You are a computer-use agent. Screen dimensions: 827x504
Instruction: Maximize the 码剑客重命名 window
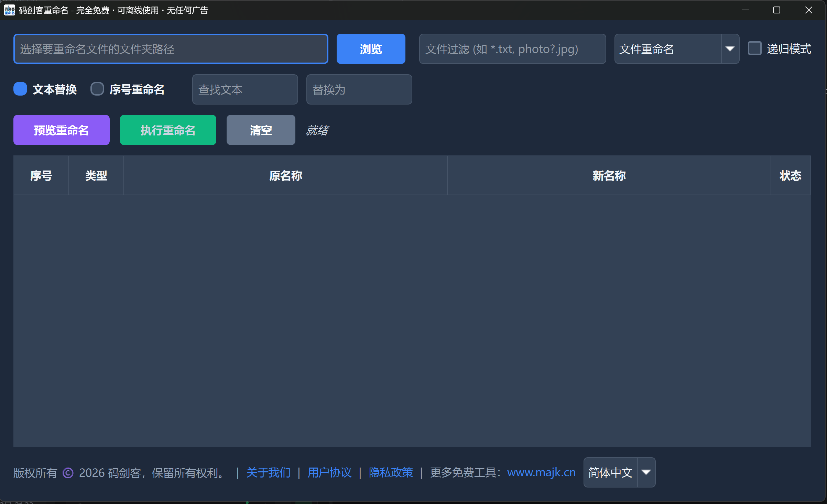pos(777,10)
